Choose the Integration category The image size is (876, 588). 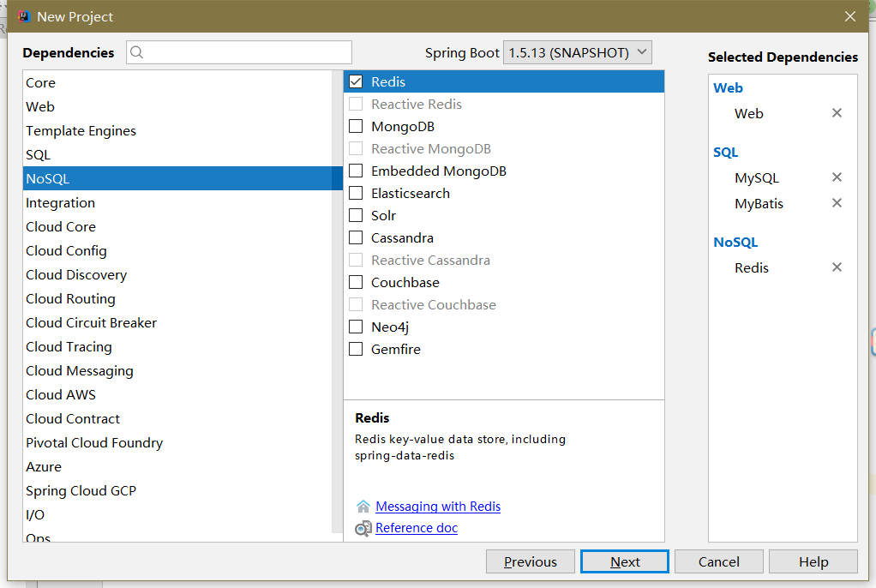(x=177, y=203)
